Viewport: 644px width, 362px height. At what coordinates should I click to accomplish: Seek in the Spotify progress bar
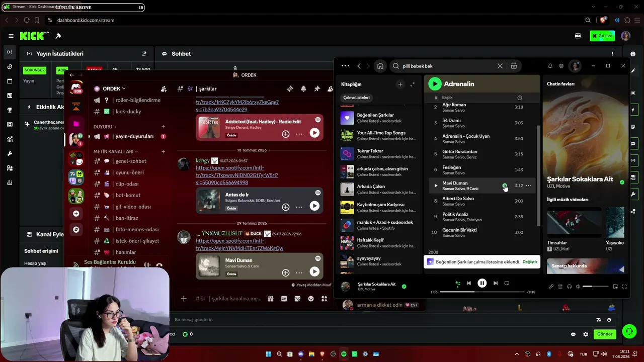tap(482, 292)
